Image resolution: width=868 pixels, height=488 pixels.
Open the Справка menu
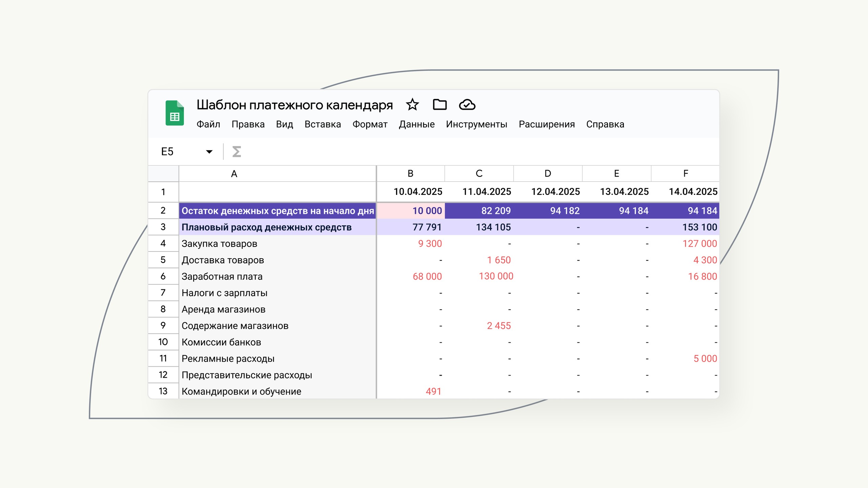(605, 124)
